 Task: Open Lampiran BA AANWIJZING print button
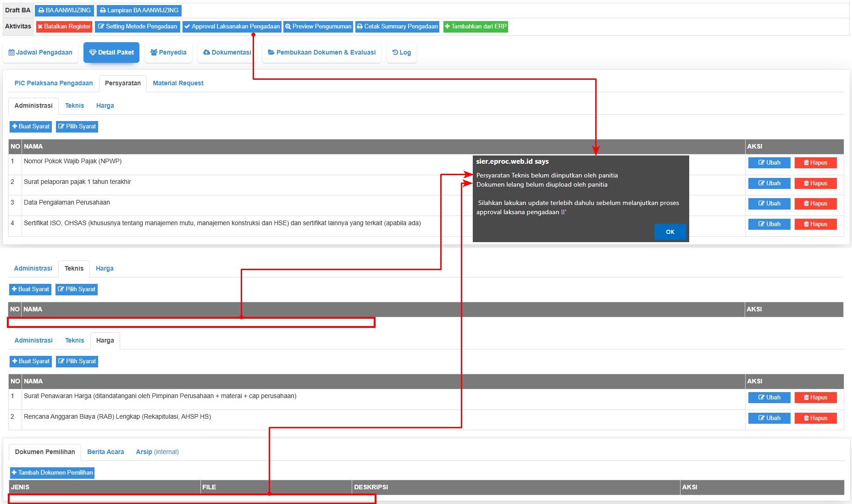coord(139,11)
